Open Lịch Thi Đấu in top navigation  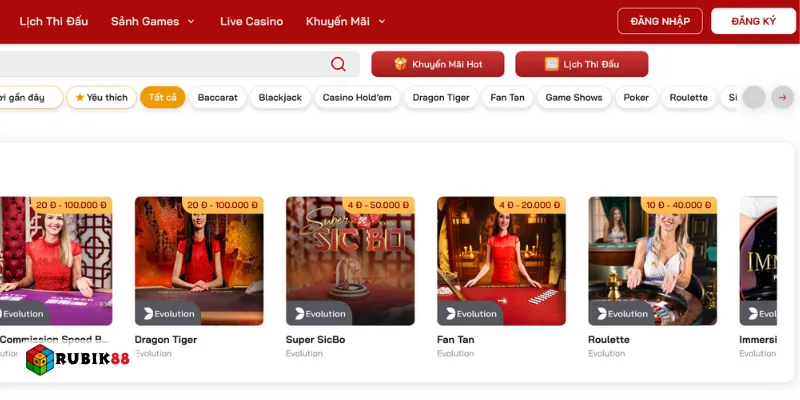click(x=54, y=21)
